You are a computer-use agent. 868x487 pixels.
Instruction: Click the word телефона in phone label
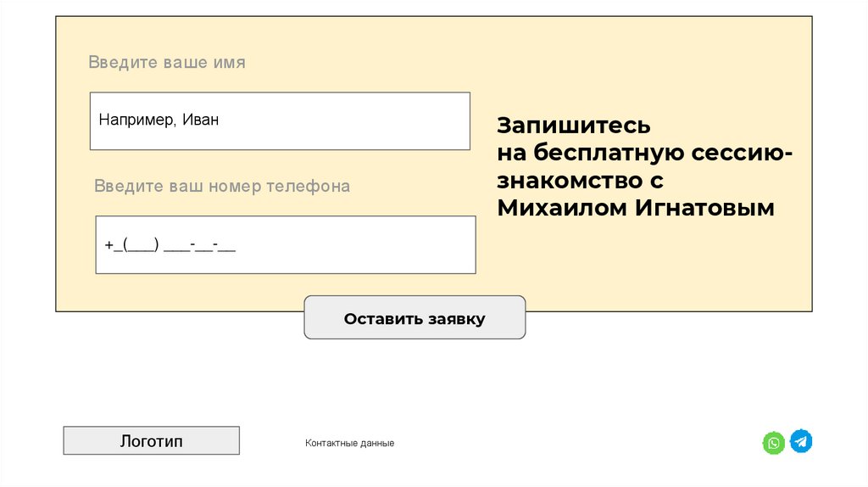click(x=308, y=186)
